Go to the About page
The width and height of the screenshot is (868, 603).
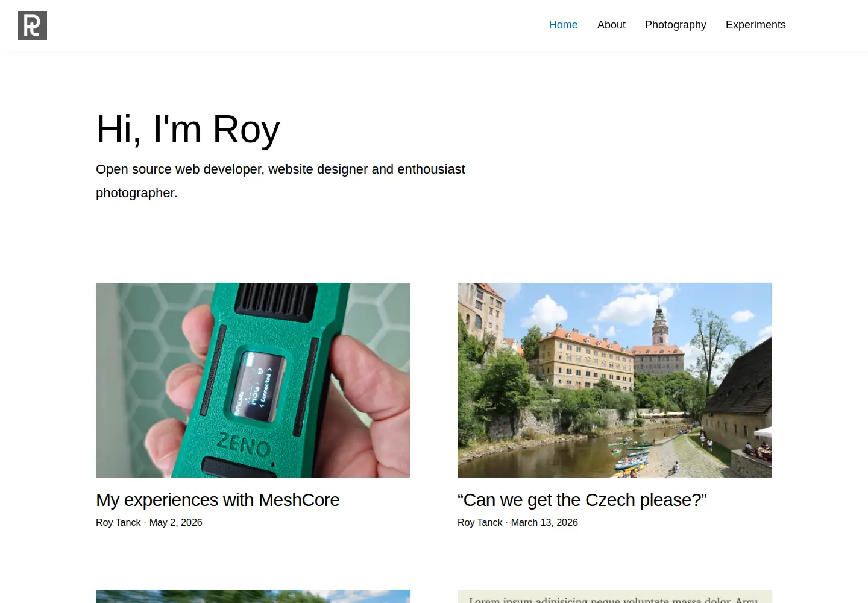pyautogui.click(x=611, y=25)
